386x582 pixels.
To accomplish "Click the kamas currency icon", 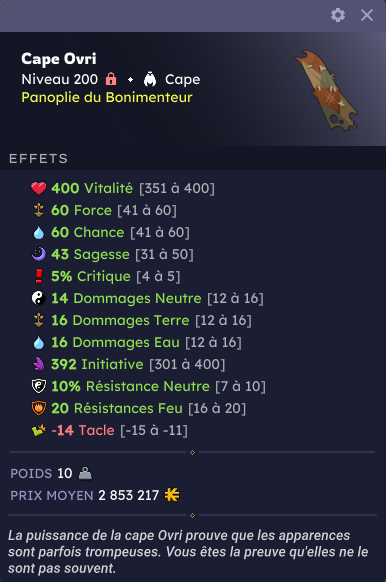I will click(x=172, y=495).
